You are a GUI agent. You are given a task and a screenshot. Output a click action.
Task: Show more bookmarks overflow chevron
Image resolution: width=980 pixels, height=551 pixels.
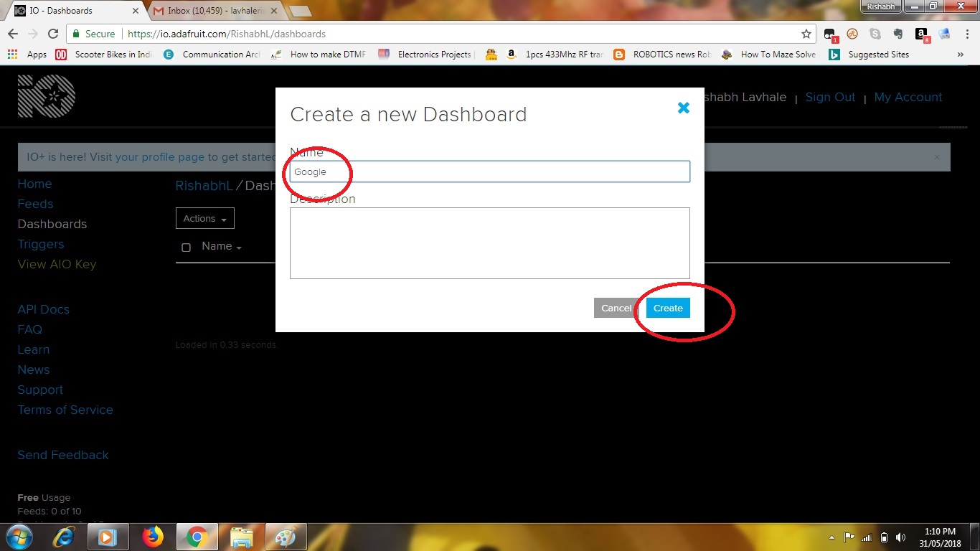(x=961, y=55)
